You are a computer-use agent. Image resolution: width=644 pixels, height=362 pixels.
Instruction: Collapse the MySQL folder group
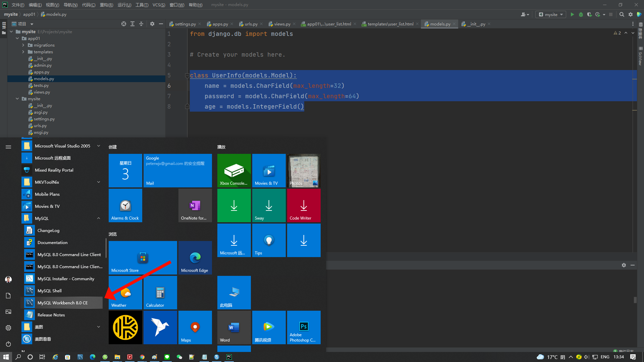99,218
